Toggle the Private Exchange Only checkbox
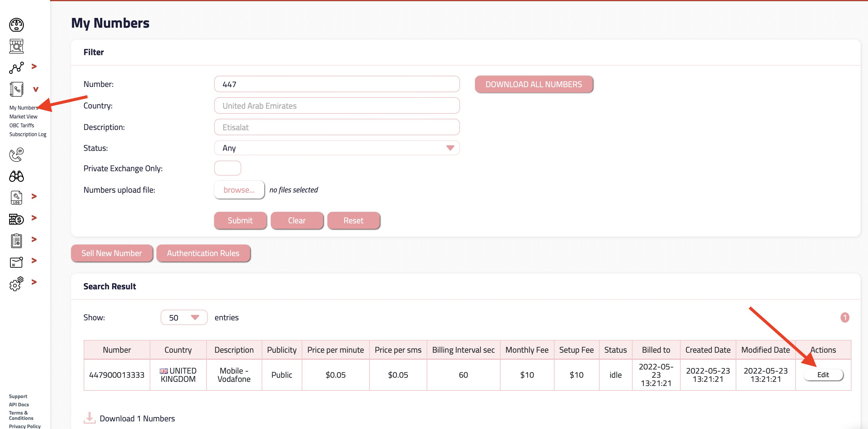 pyautogui.click(x=227, y=168)
